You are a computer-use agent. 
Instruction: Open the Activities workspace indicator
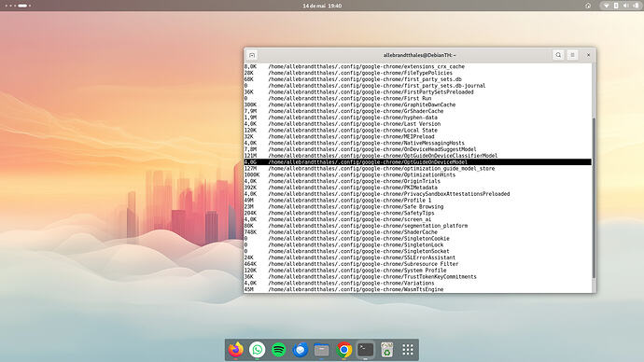click(19, 6)
